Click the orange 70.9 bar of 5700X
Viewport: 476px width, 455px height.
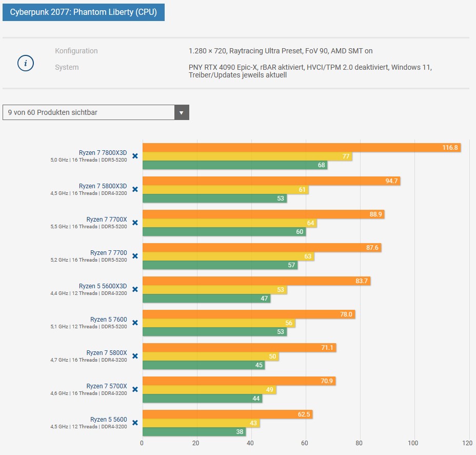coord(239,381)
